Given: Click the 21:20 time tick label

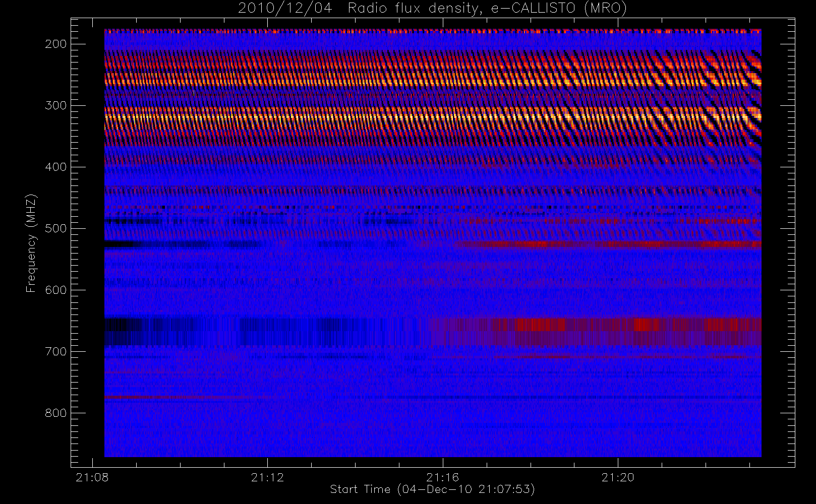Looking at the screenshot, I should pyautogui.click(x=618, y=477).
